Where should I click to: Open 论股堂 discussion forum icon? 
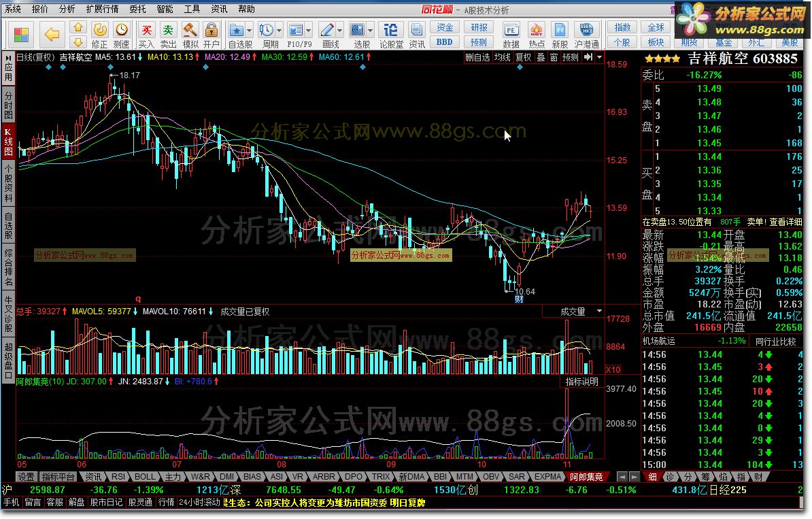tap(391, 35)
